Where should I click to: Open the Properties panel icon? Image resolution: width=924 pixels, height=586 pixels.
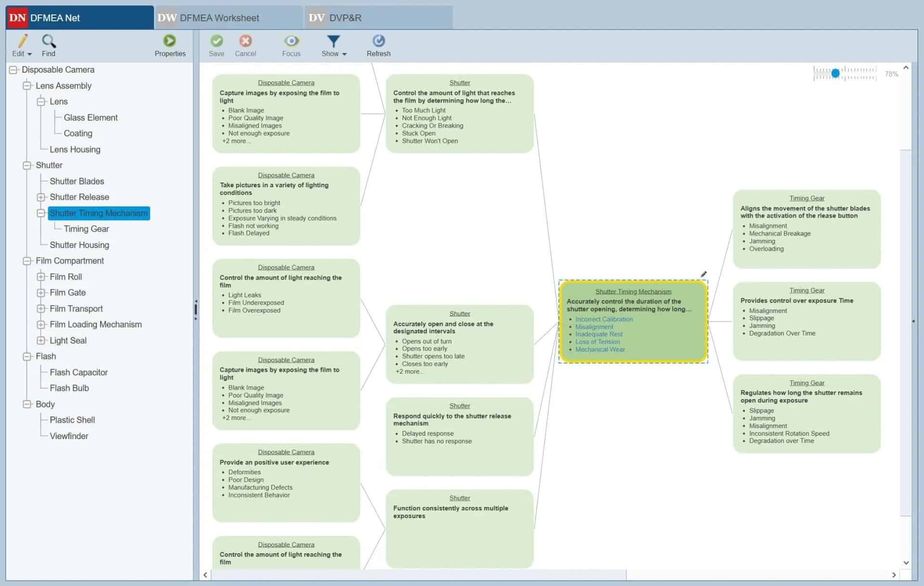(x=169, y=41)
